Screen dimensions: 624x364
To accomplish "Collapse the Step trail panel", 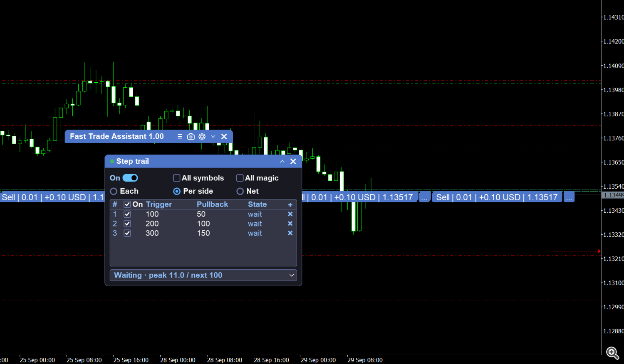I will 282,161.
